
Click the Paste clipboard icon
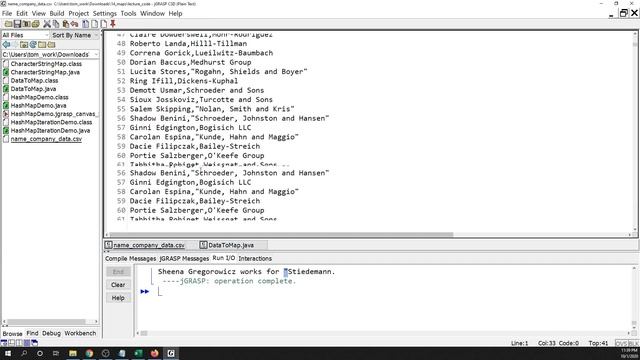[x=65, y=24]
